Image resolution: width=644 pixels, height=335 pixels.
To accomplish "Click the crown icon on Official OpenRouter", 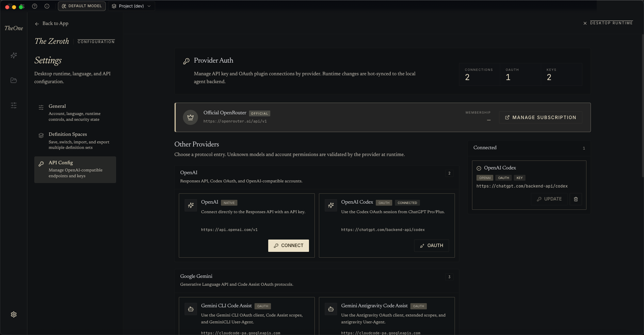I will pos(191,117).
